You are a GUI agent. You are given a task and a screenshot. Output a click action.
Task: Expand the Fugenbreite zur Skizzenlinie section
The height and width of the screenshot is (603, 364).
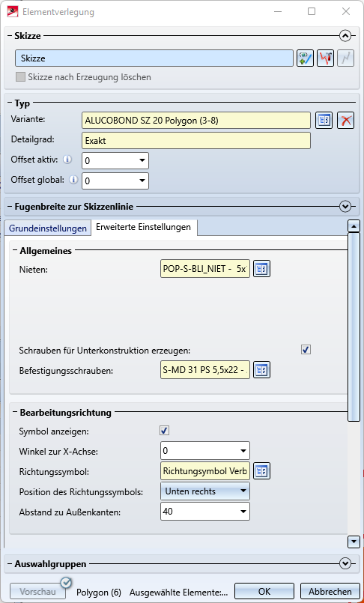(345, 207)
